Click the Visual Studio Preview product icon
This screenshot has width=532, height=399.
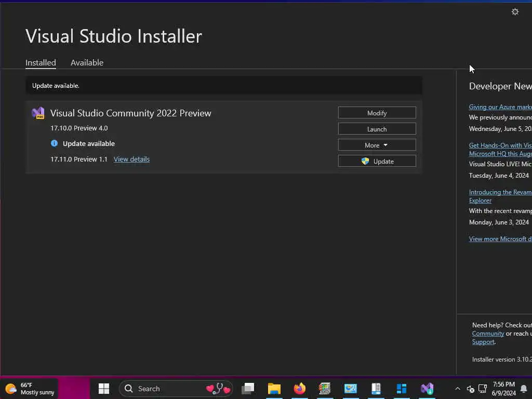coord(38,113)
